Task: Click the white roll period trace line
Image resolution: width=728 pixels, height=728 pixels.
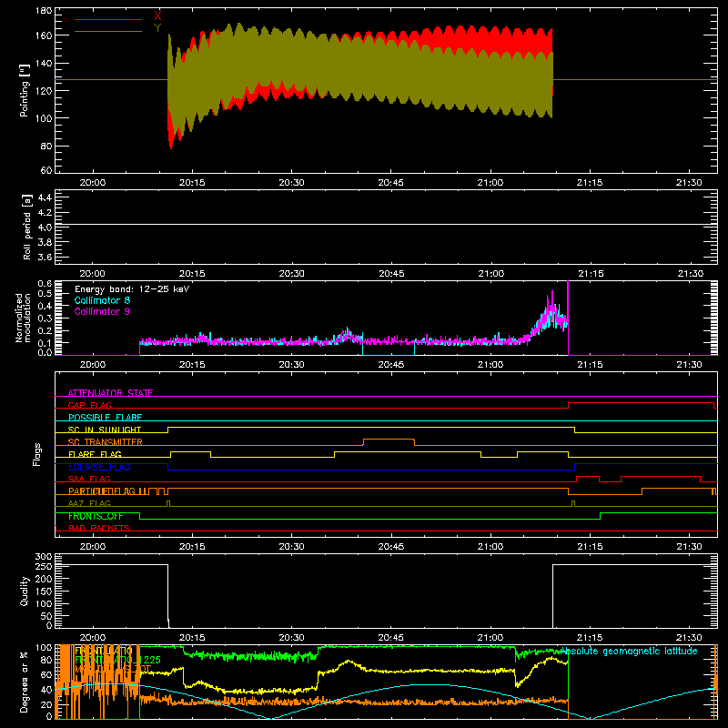Action: pos(386,225)
